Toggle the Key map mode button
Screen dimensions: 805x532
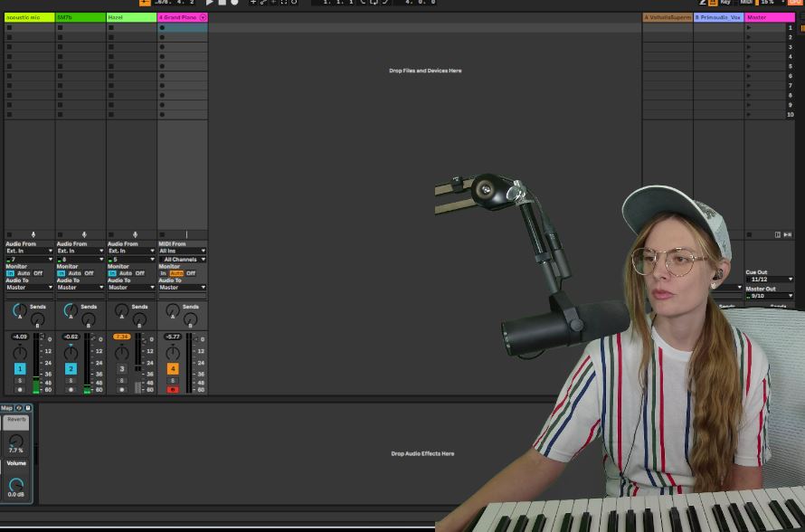(725, 2)
